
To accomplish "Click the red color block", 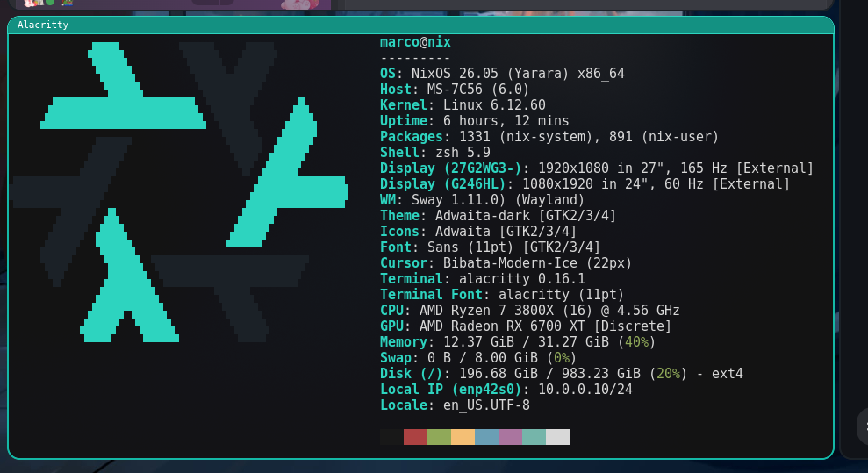I will [x=415, y=437].
